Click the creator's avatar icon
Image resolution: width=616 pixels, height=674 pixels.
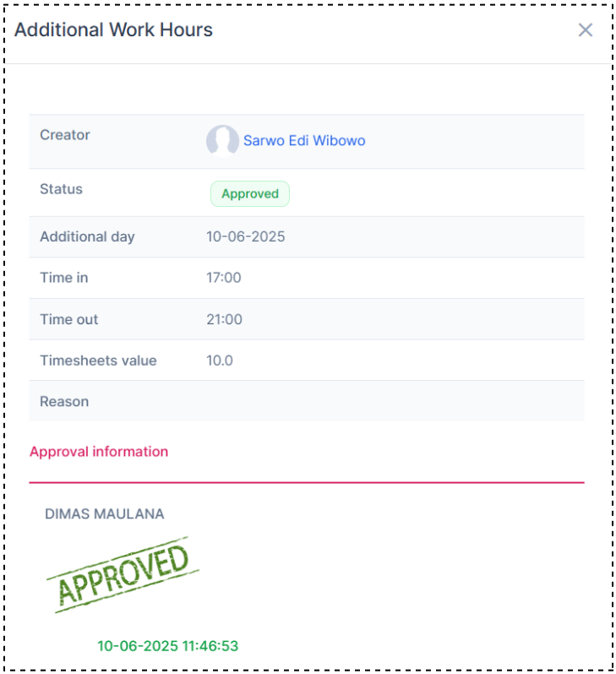pyautogui.click(x=222, y=141)
